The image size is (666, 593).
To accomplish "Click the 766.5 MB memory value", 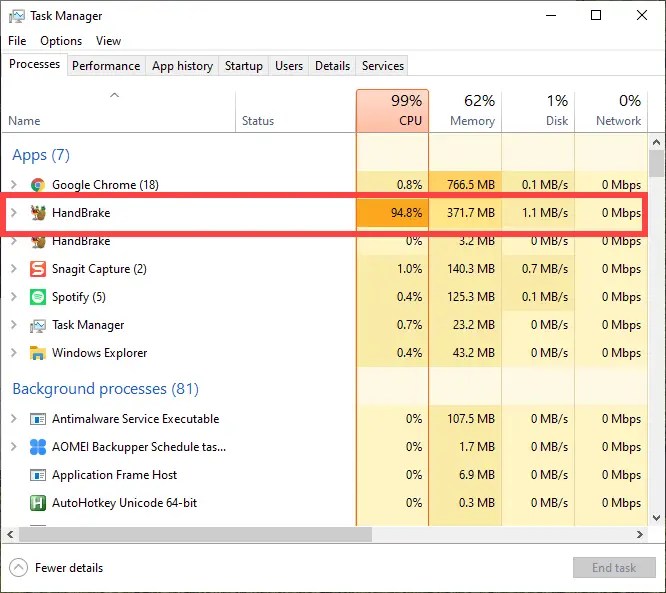I will tap(471, 184).
